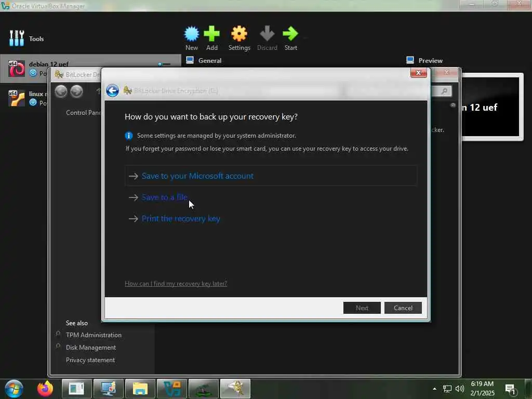Select the linux VM icon in the list
The image size is (532, 399).
[17, 98]
